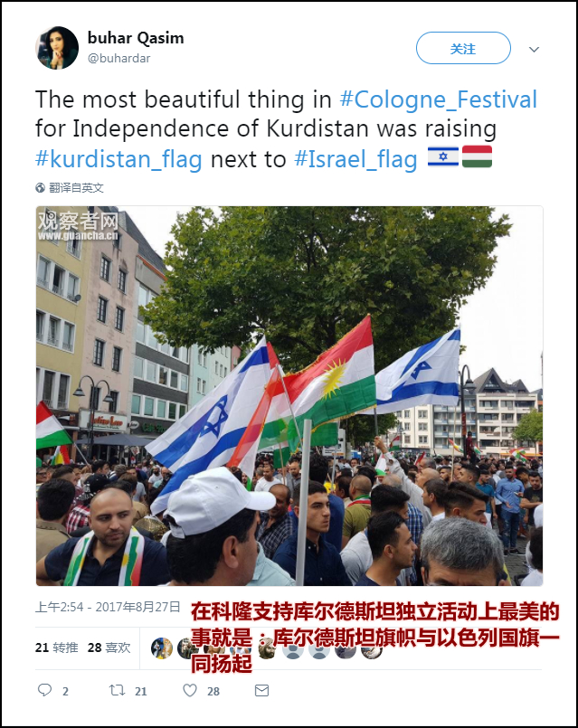The width and height of the screenshot is (578, 728).
Task: Enlarge the attached flags photo
Action: (x=289, y=396)
